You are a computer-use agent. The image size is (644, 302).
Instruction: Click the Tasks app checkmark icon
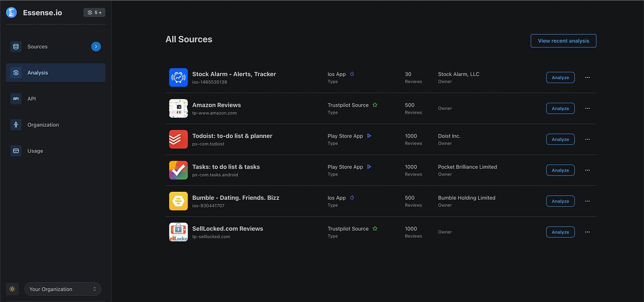pos(178,170)
